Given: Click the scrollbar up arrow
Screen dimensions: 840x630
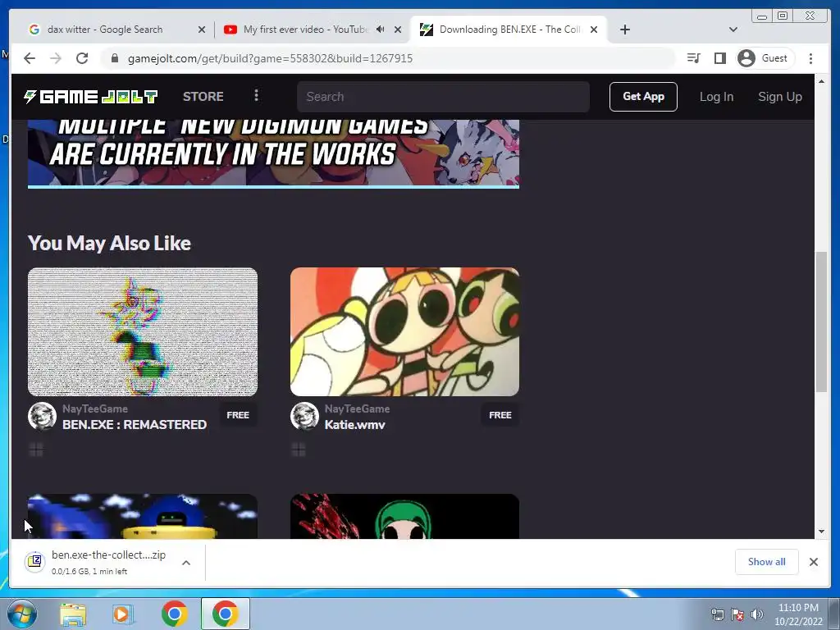Looking at the screenshot, I should [821, 81].
